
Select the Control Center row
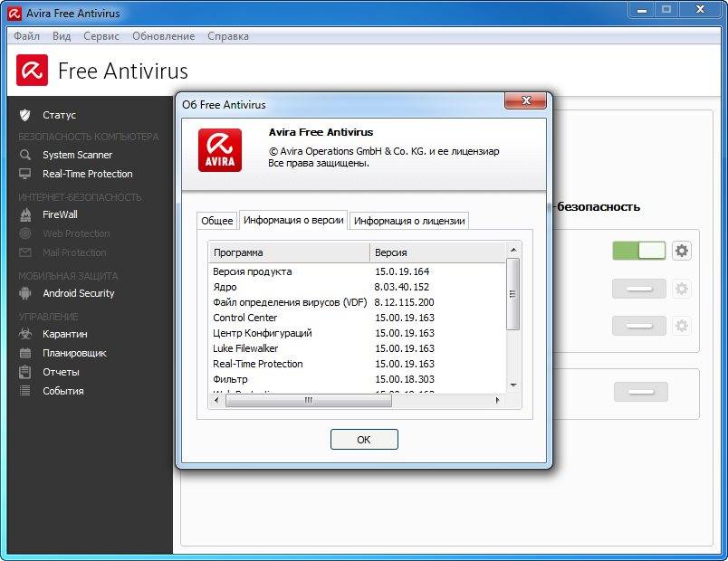pos(357,318)
